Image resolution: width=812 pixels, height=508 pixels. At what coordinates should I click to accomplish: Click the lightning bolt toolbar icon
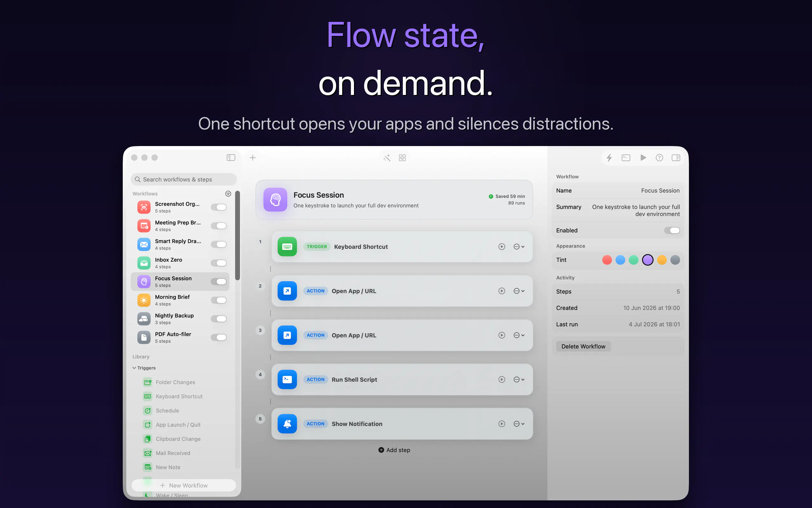[609, 157]
